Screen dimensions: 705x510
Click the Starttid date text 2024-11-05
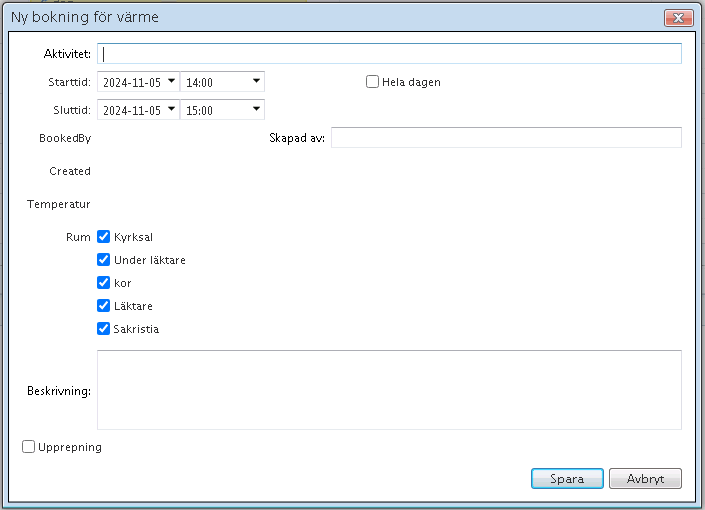click(x=131, y=82)
